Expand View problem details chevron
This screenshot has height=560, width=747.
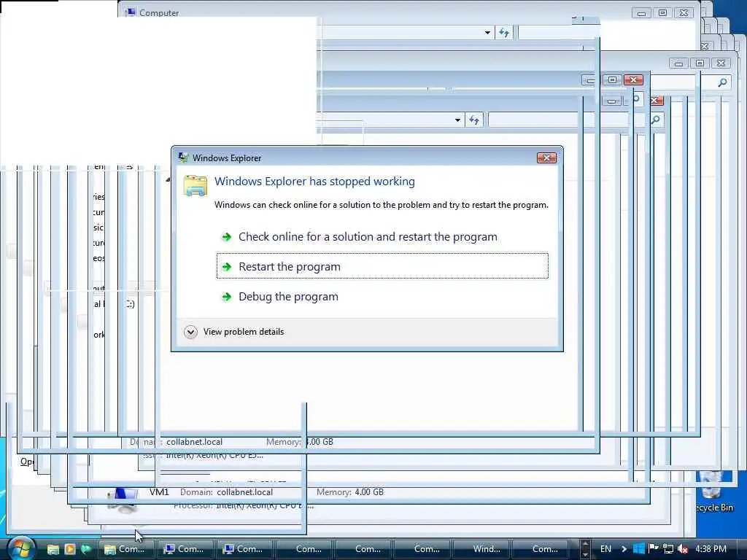tap(190, 332)
